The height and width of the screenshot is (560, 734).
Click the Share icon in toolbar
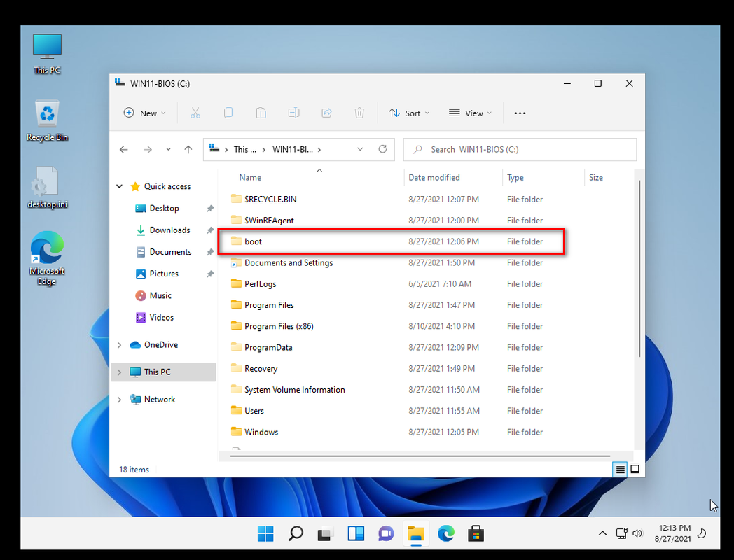(x=326, y=113)
